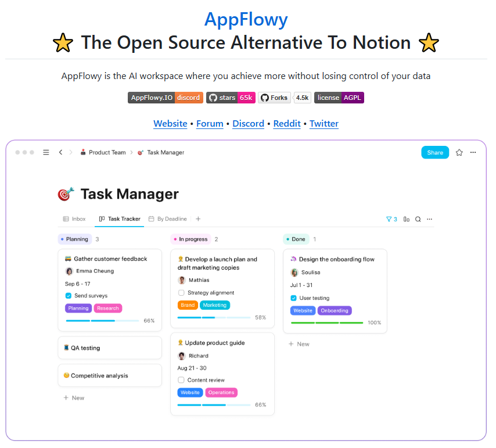The width and height of the screenshot is (496, 448).
Task: Switch to the Inbox tab
Action: [x=74, y=219]
